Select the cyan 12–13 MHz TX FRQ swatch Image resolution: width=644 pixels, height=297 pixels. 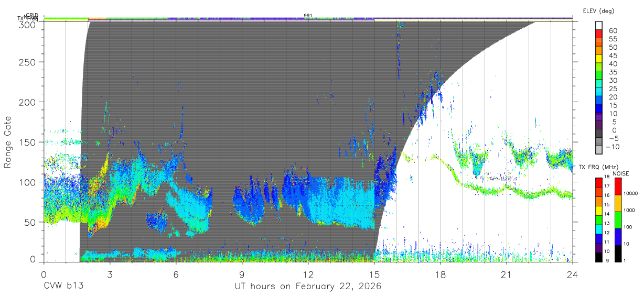599,229
